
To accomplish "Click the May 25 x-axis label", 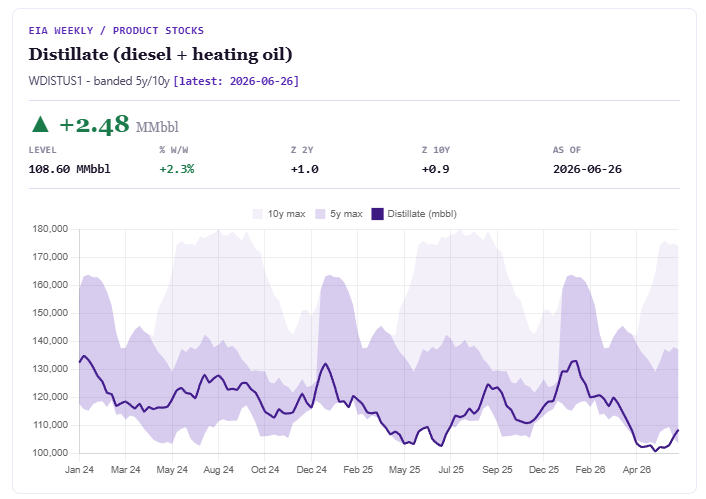I will tap(404, 470).
